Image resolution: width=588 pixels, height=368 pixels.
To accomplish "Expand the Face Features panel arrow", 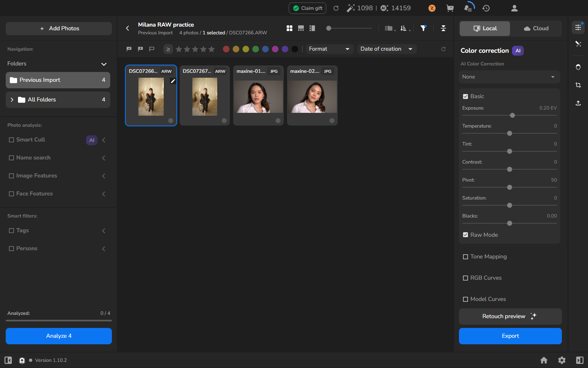I will (x=104, y=194).
